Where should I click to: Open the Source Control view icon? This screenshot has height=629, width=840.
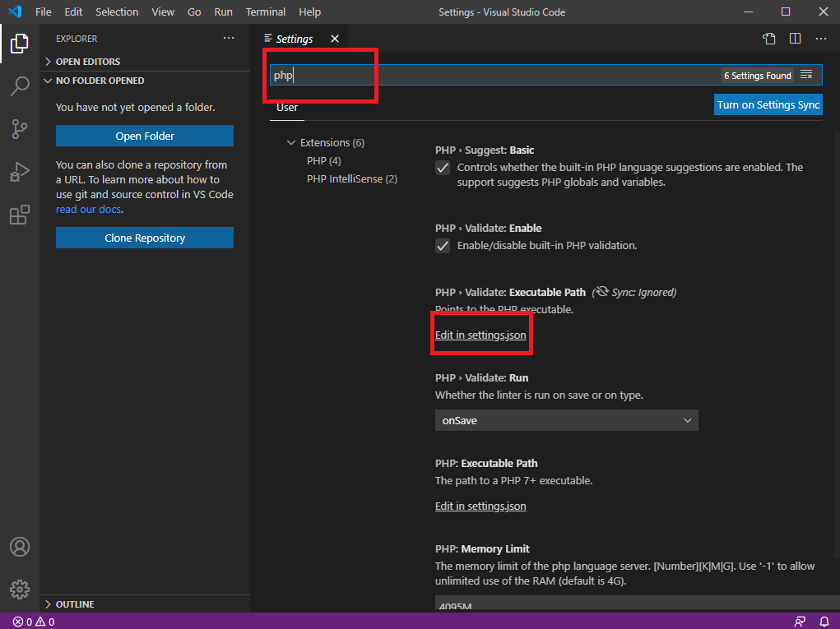pos(19,129)
